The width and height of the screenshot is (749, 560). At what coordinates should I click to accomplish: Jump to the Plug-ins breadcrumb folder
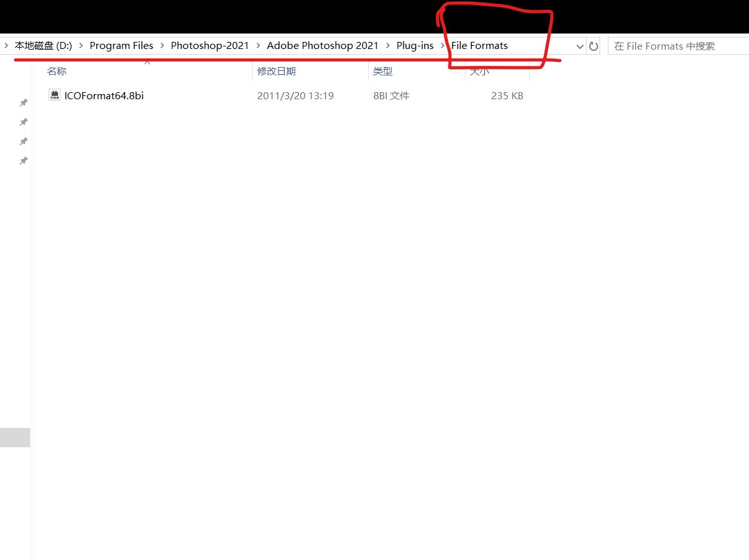414,46
